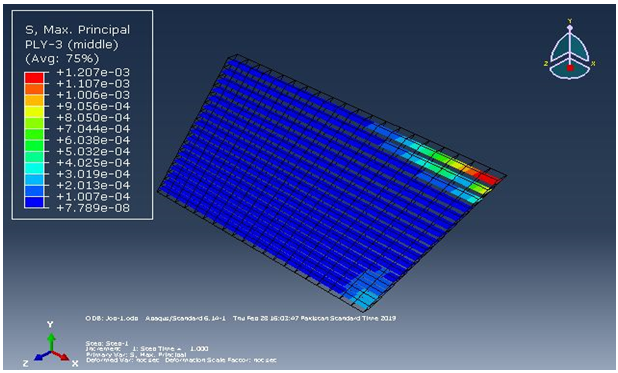The height and width of the screenshot is (373, 618).
Task: Click the Step: Step-1 state block text
Action: 107,343
